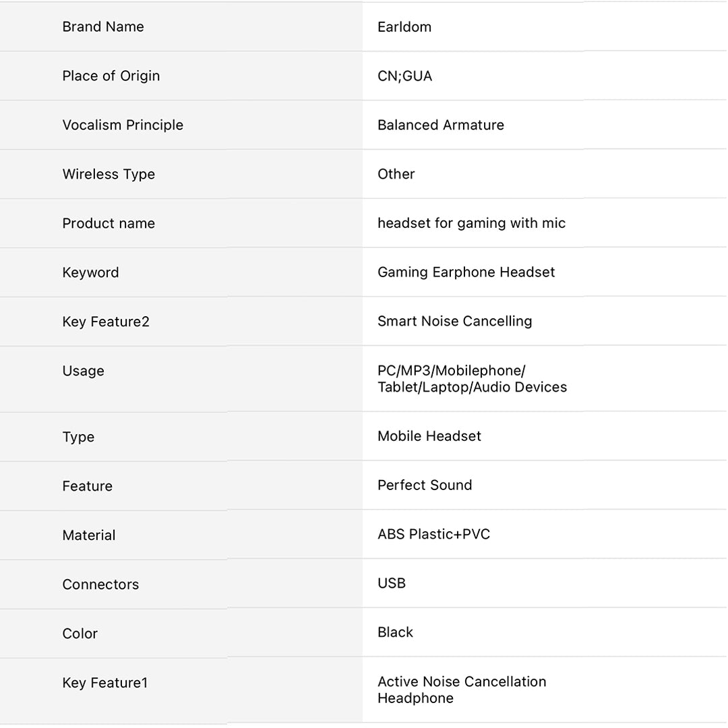Click the Key Feature1 label

click(105, 683)
